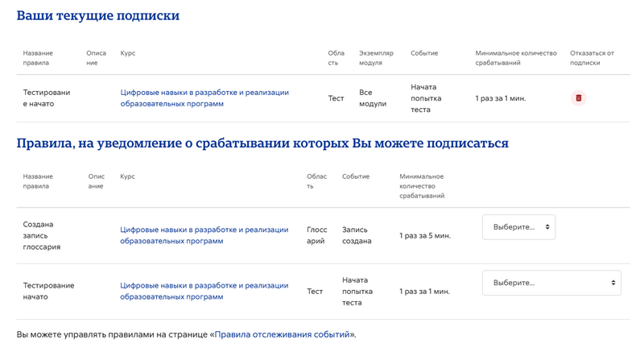Click 'Запись создана' event cell
The width and height of the screenshot is (644, 348).
click(x=357, y=235)
